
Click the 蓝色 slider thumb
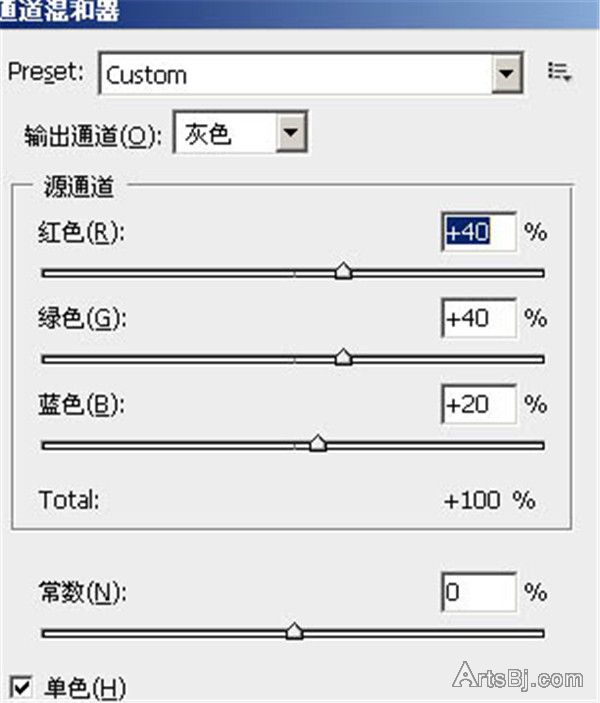click(x=318, y=443)
